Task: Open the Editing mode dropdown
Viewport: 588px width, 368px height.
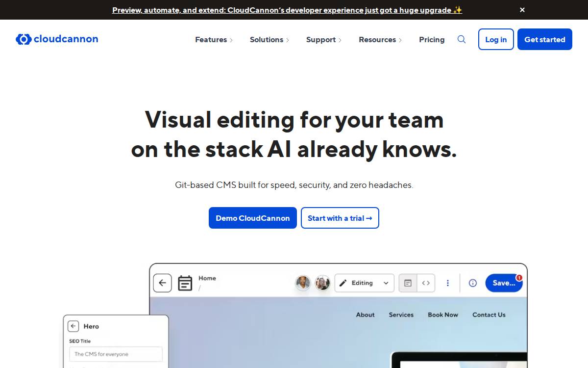Action: [365, 283]
